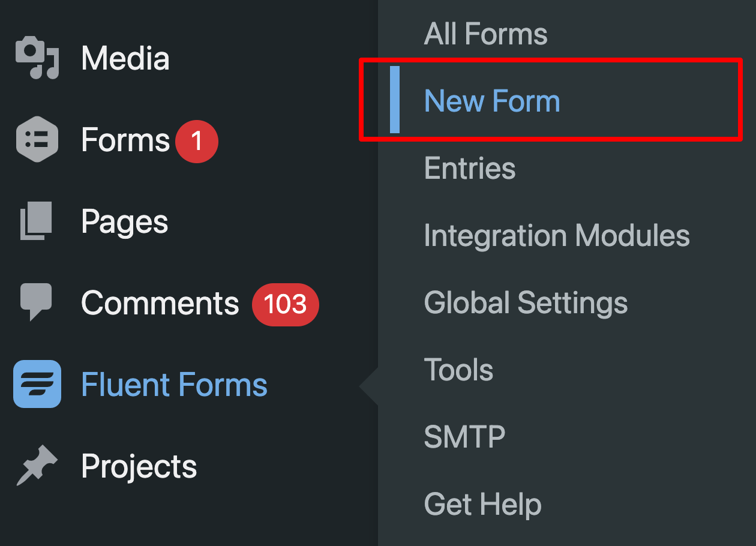The image size is (756, 546).
Task: Open the Entries submenu item
Action: point(469,169)
